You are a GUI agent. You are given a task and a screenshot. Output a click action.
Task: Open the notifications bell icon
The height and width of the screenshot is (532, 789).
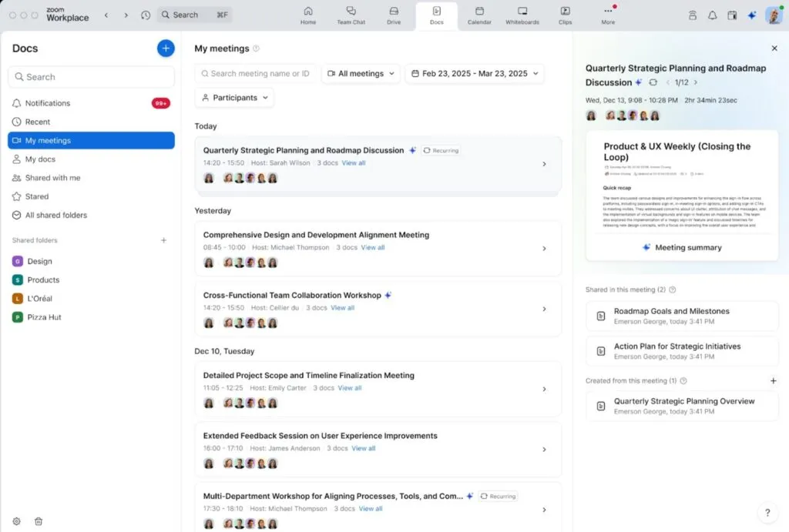click(x=713, y=15)
